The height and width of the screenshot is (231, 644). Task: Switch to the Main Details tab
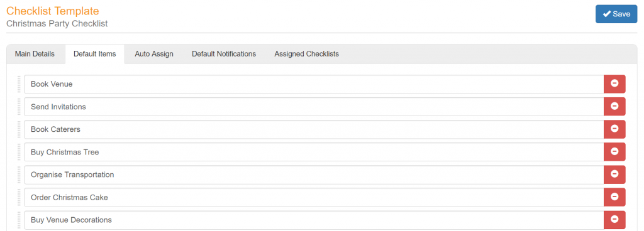click(35, 54)
